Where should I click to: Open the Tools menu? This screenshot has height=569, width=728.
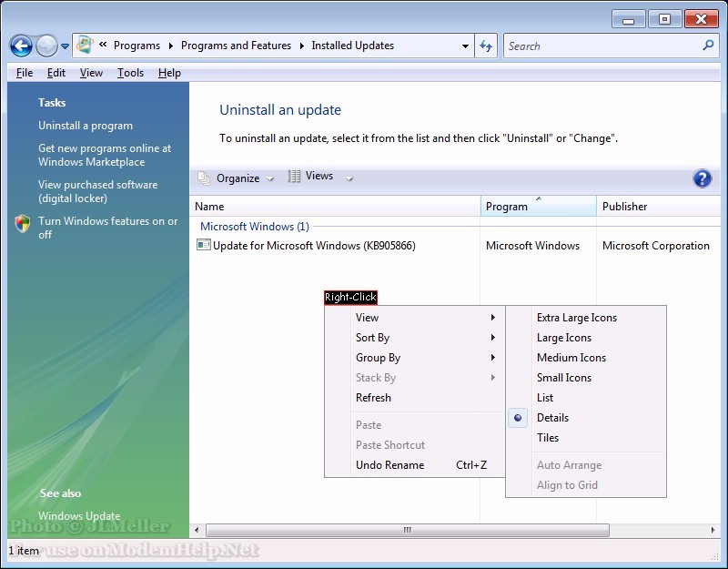tap(130, 73)
